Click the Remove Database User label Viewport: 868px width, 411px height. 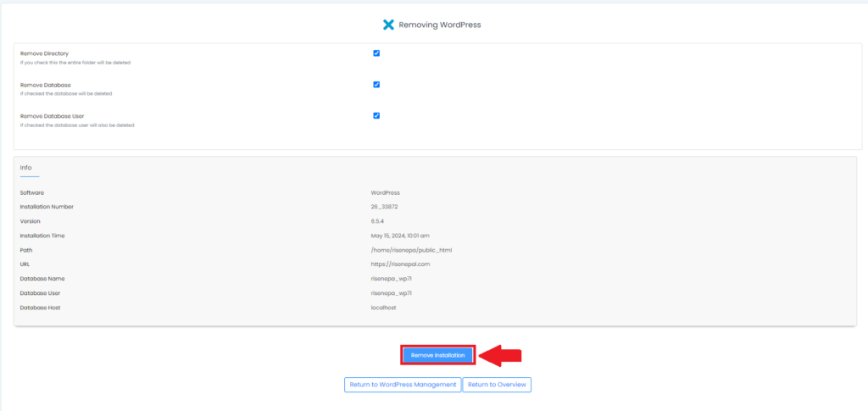[52, 116]
